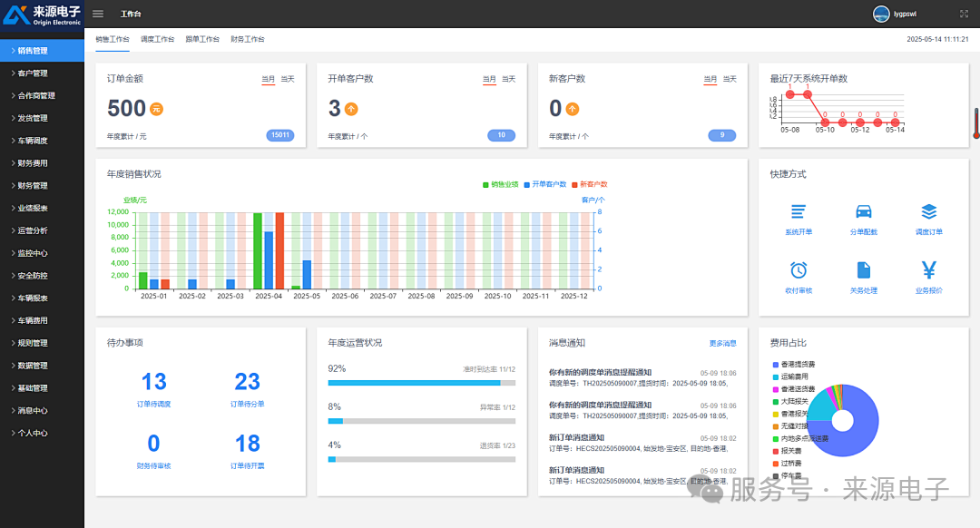Image resolution: width=980 pixels, height=528 pixels.
Task: Click the 15011 yearly total badge
Action: click(280, 135)
